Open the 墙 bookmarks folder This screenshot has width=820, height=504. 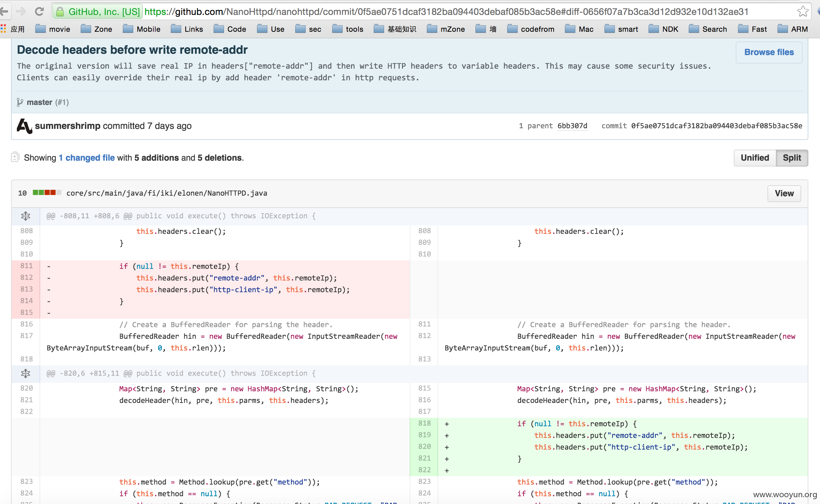tap(486, 29)
